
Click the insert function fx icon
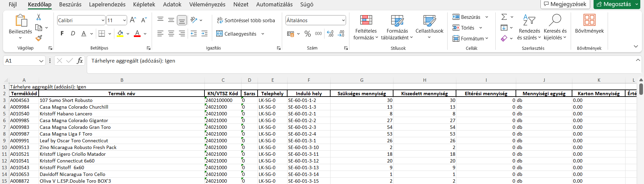tap(80, 61)
